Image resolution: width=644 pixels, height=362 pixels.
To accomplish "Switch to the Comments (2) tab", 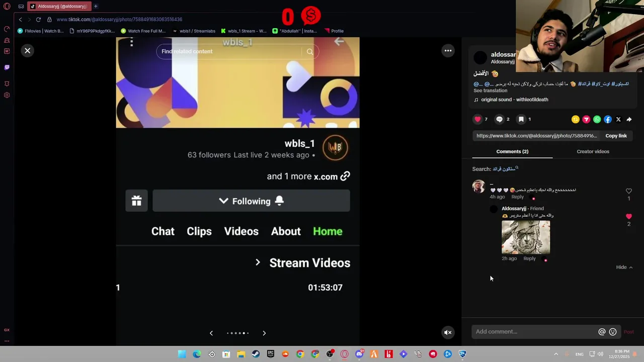I will pos(512,151).
